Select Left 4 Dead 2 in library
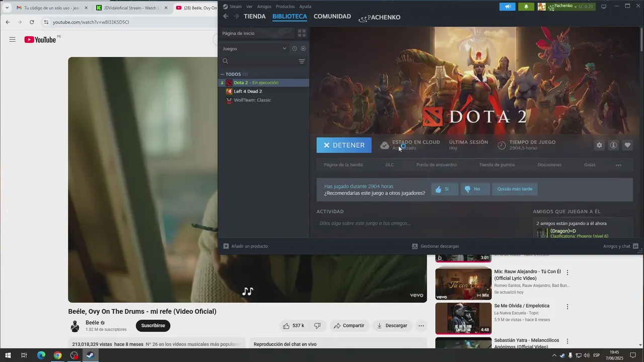 pyautogui.click(x=248, y=92)
